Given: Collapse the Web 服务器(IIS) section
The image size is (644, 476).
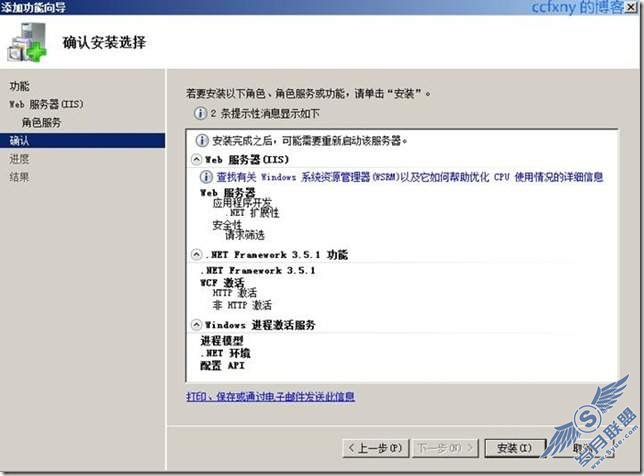Looking at the screenshot, I should pos(197,159).
